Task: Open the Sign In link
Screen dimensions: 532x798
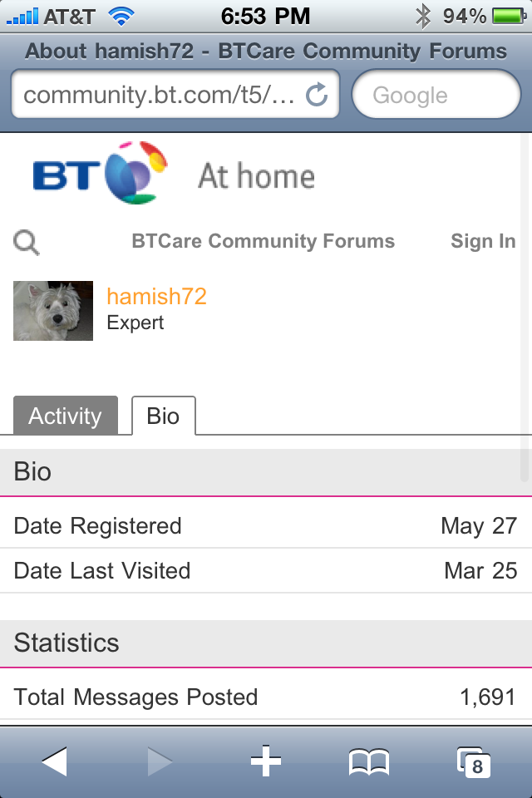Action: (x=483, y=242)
